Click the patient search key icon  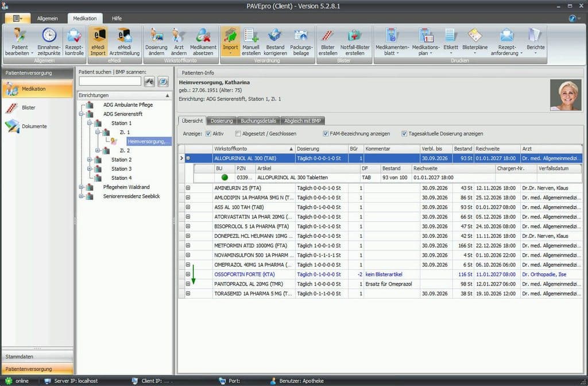(x=149, y=82)
